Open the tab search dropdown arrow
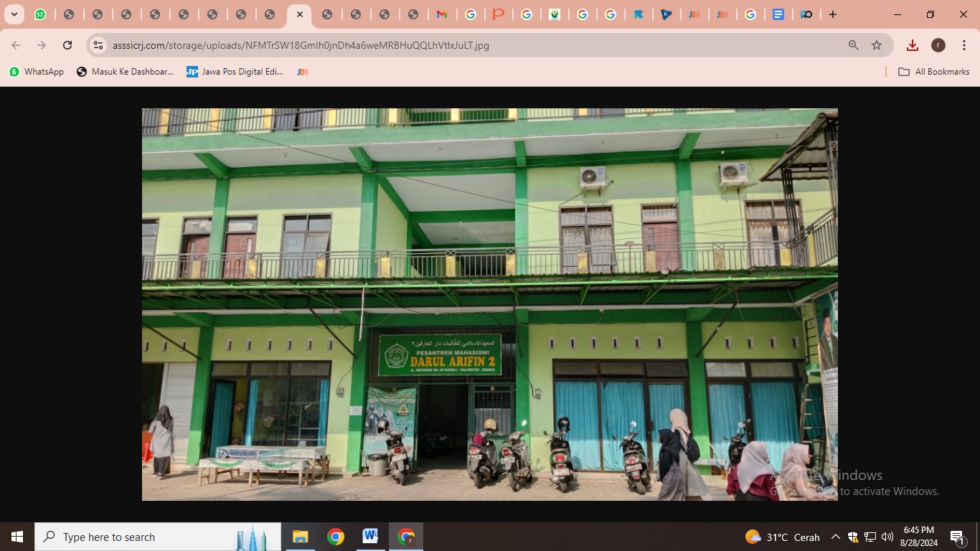This screenshot has height=551, width=980. coord(14,14)
